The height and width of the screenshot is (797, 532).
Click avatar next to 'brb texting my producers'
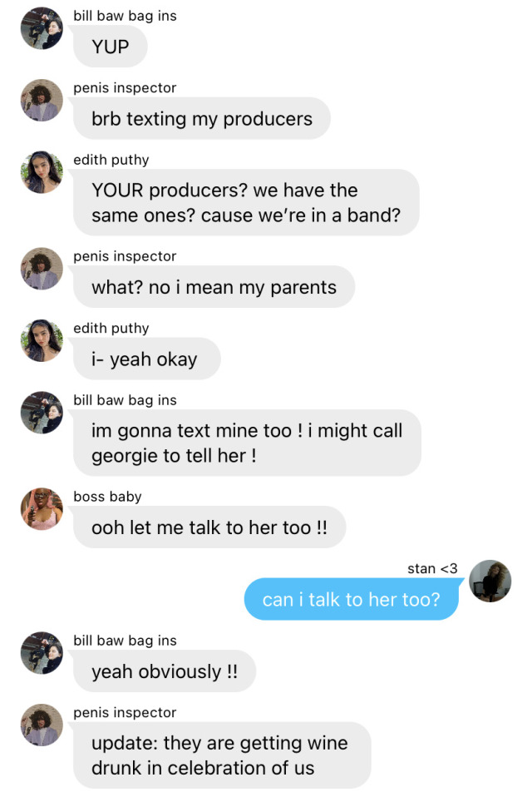[42, 100]
